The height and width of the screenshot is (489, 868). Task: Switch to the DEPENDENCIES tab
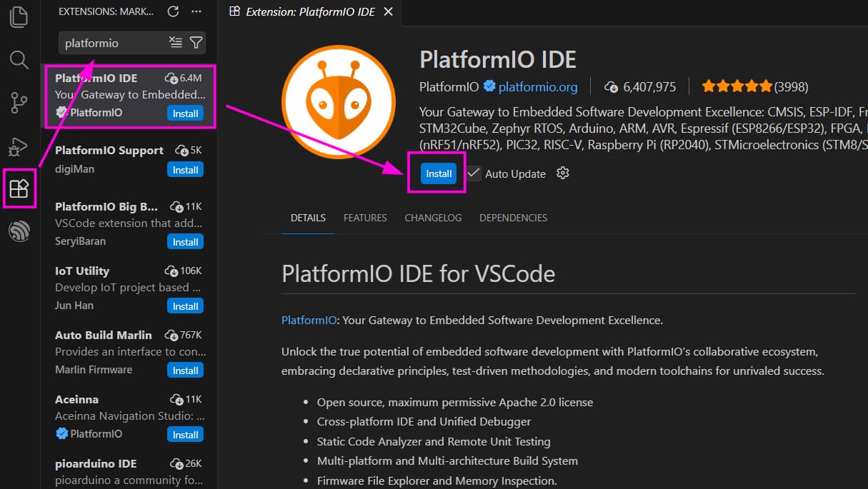coord(513,218)
